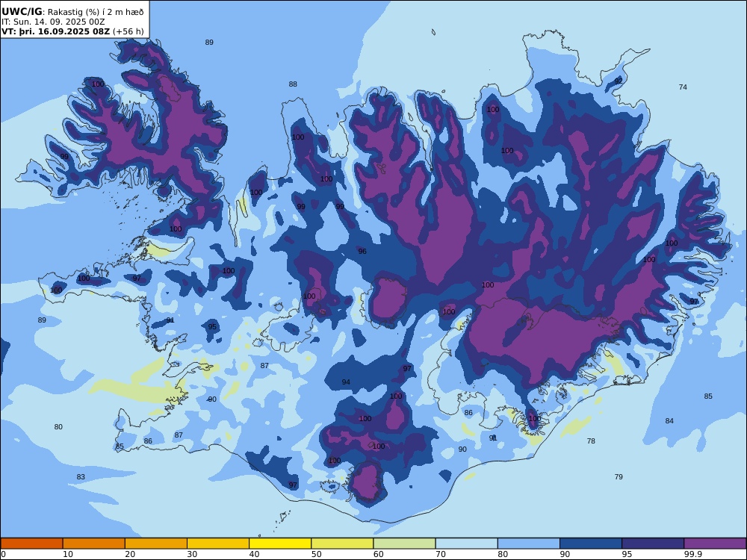Select the bright yellow 40–50 legend swatch
The width and height of the screenshot is (747, 560).
[280, 544]
